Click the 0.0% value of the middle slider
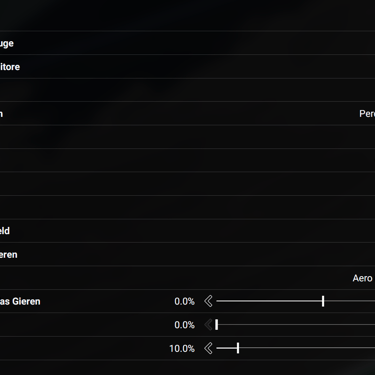The height and width of the screenshot is (375, 375). (184, 325)
